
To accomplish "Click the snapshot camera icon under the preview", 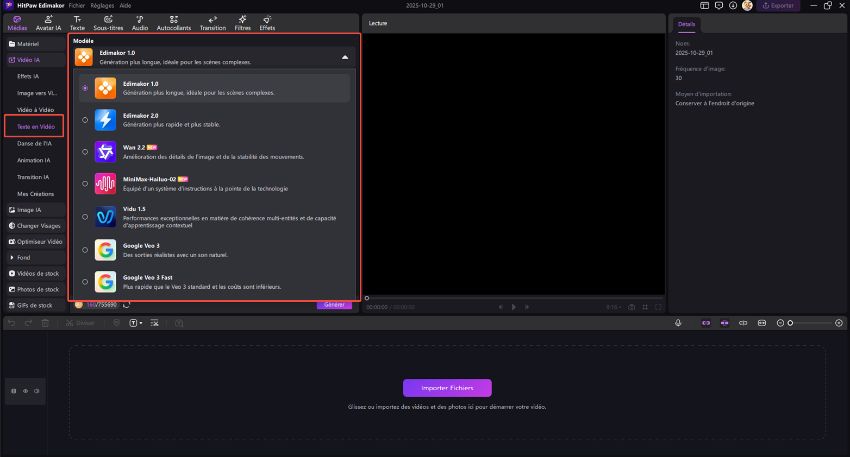I will click(x=632, y=307).
